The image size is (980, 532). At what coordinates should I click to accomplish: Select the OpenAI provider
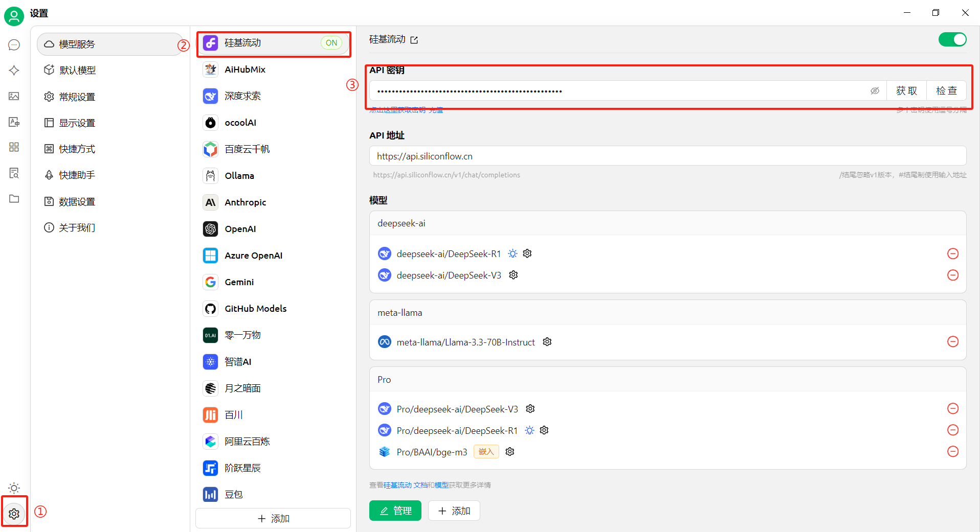point(273,229)
